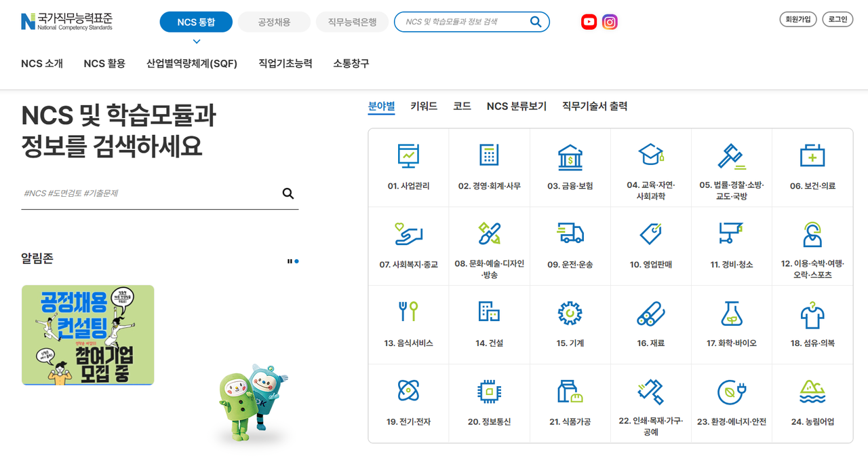The height and width of the screenshot is (471, 868).
Task: Click the magnifier beside #NCS search field
Action: pyautogui.click(x=288, y=193)
